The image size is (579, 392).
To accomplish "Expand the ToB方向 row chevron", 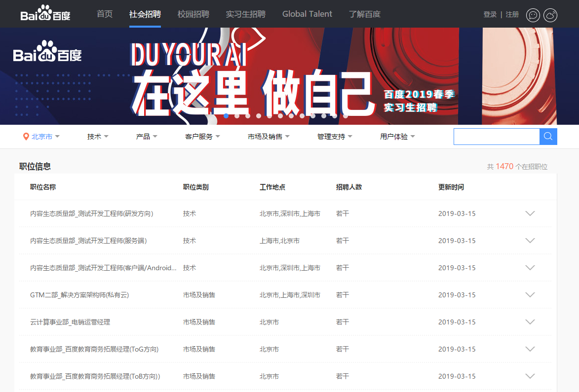I will pos(530,376).
